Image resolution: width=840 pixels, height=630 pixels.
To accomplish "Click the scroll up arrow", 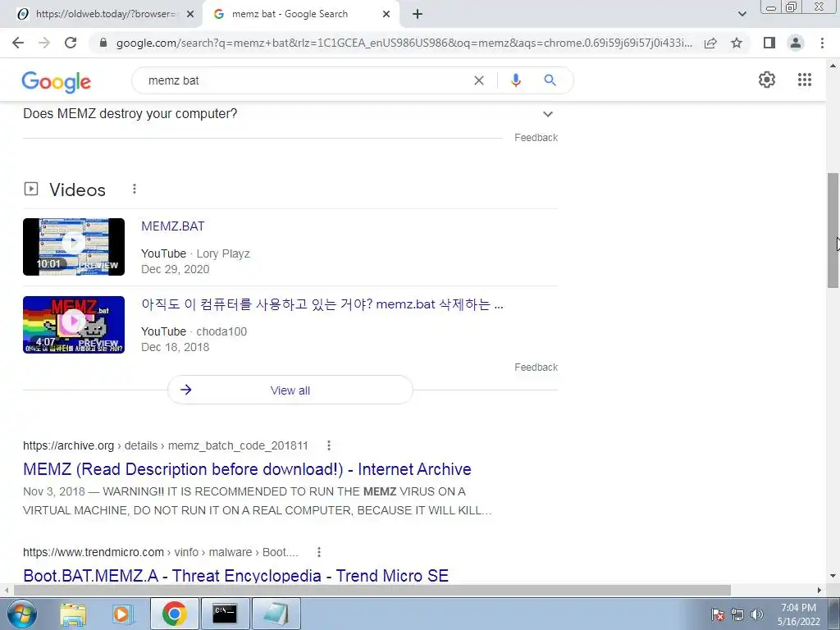I will pyautogui.click(x=833, y=66).
